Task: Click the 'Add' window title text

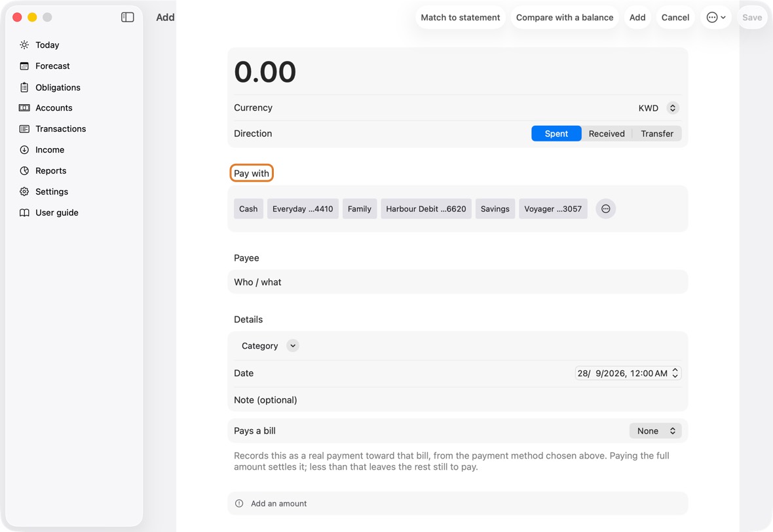Action: click(165, 17)
